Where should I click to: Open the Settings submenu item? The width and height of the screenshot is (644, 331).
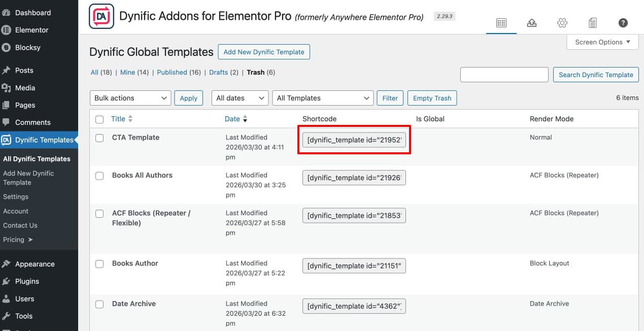click(x=16, y=196)
